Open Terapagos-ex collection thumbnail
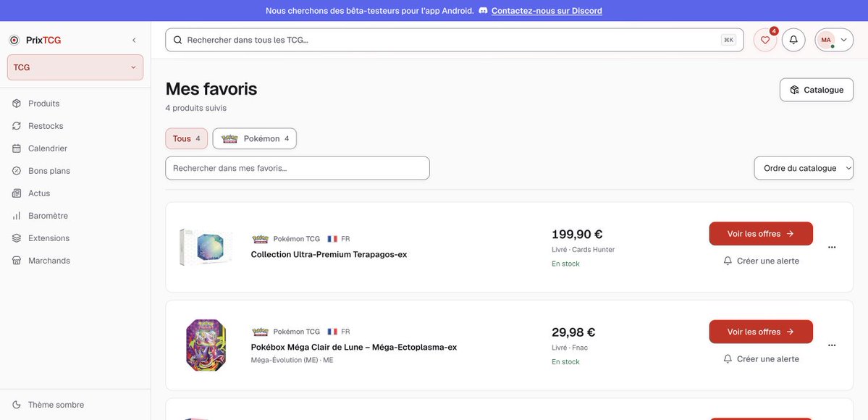 (206, 247)
